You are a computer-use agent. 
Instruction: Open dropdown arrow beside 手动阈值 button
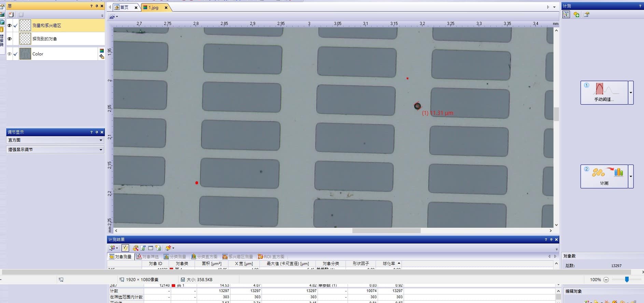coord(631,93)
